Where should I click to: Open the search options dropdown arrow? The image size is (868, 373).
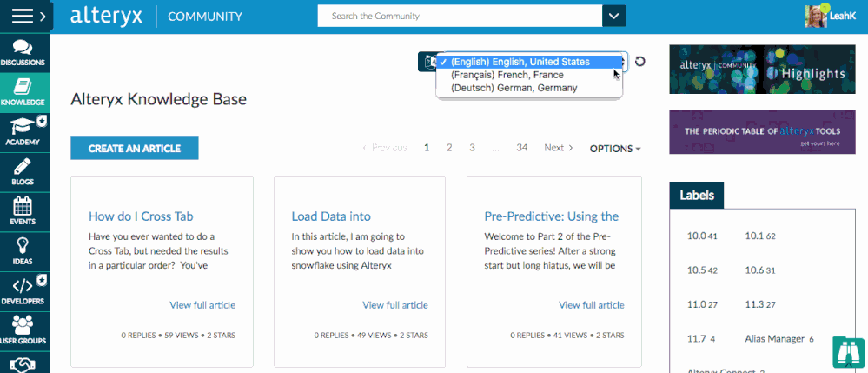coord(614,16)
